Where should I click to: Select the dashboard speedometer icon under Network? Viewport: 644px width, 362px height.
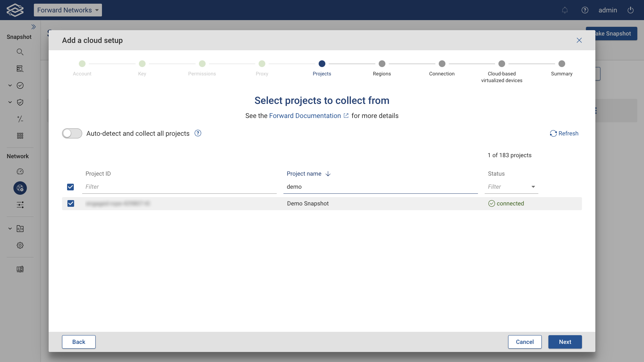coord(20,171)
